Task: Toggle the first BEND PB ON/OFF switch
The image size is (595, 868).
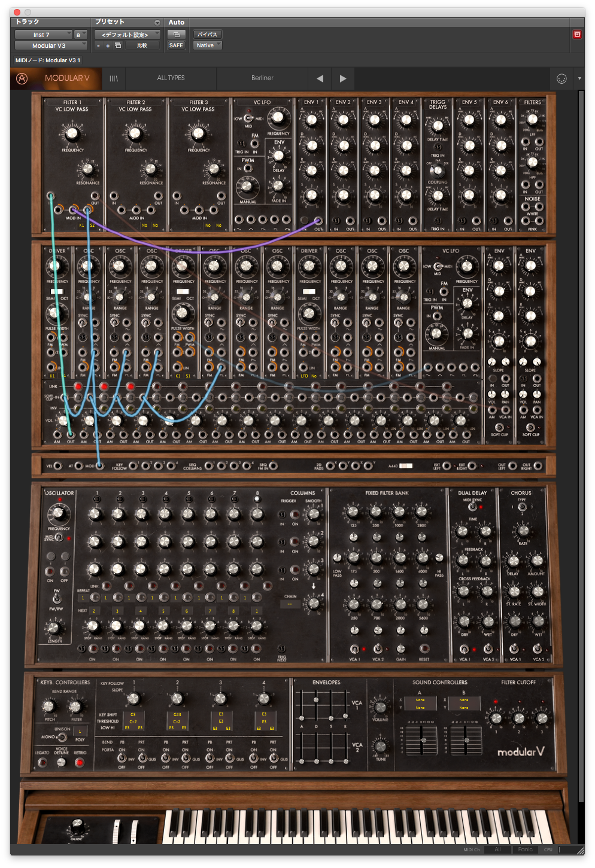Action: [122, 758]
